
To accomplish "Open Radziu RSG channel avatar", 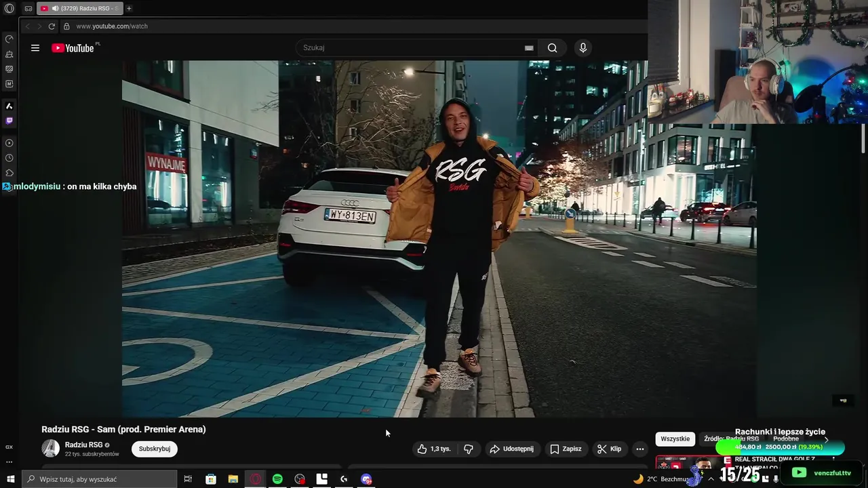I will point(51,448).
